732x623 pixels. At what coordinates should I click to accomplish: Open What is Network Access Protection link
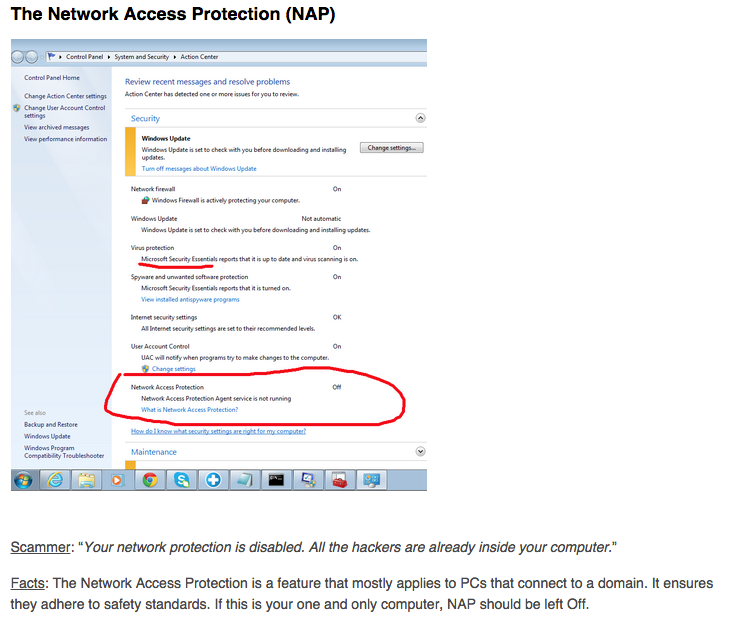point(189,410)
